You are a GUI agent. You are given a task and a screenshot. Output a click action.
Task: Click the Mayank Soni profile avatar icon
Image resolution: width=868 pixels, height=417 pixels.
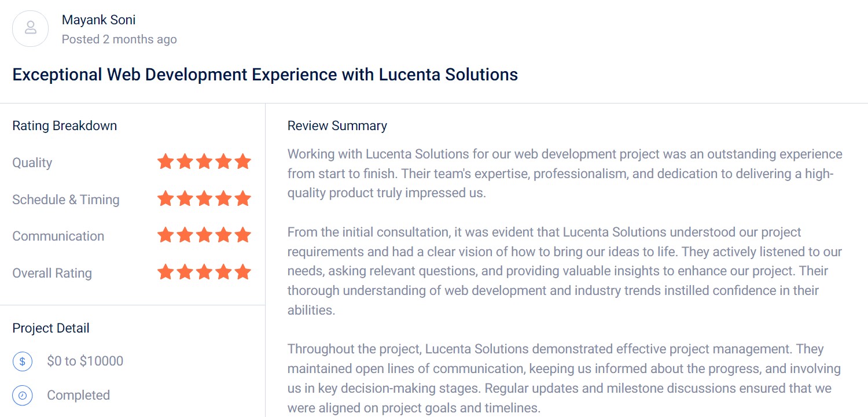pyautogui.click(x=30, y=28)
